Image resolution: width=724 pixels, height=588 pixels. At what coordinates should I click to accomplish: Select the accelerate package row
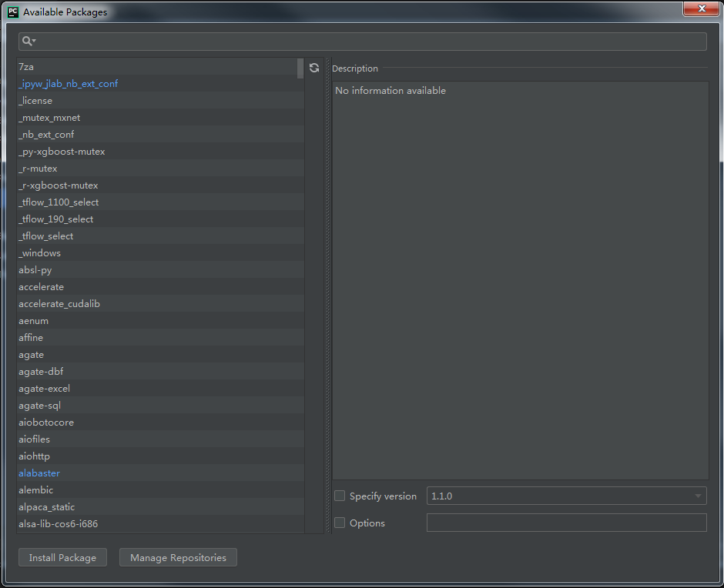pyautogui.click(x=160, y=286)
